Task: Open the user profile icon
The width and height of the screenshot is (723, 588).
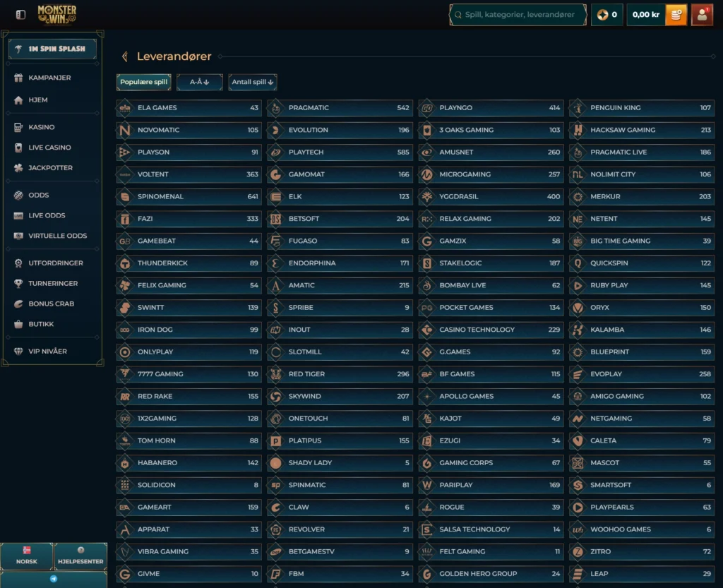Action: (702, 15)
